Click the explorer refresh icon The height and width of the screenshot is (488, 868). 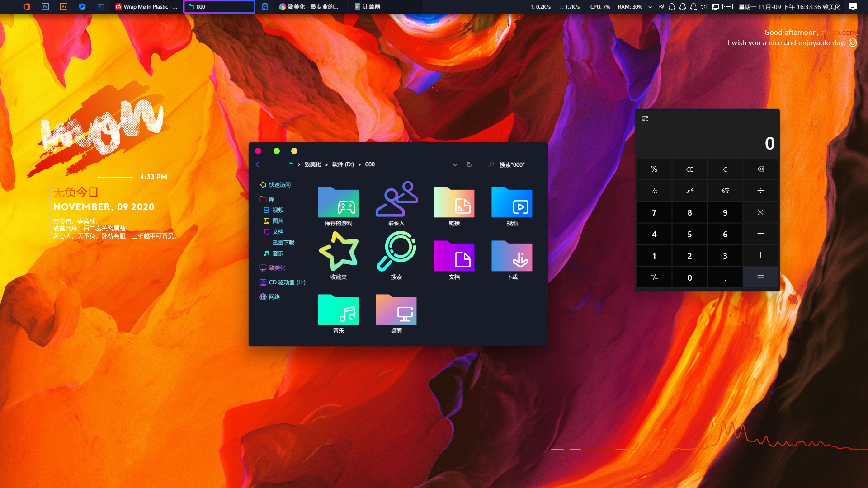coord(469,164)
